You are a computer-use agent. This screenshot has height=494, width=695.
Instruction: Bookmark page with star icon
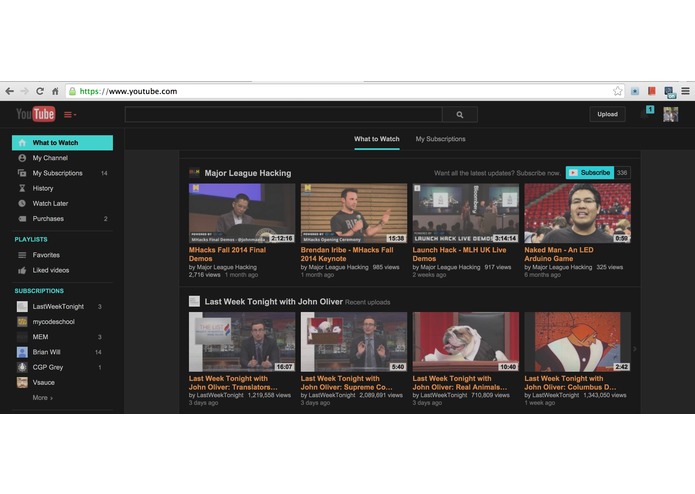coord(617,91)
